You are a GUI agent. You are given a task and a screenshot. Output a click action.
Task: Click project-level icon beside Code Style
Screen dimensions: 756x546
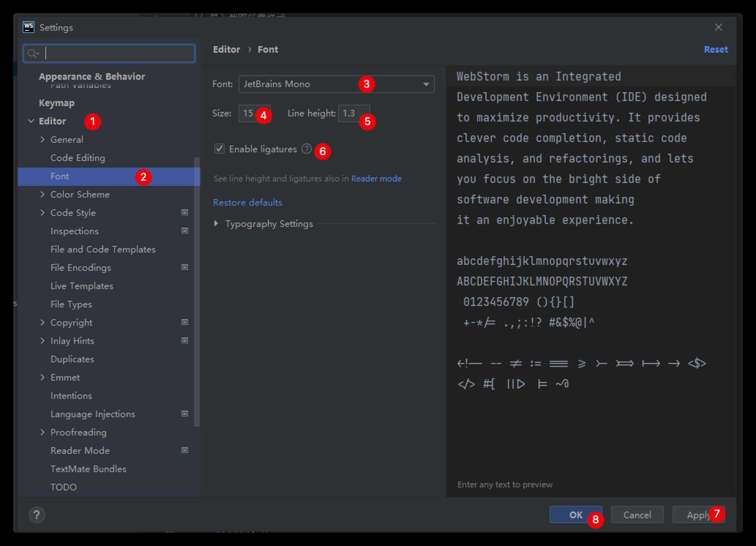coord(185,212)
